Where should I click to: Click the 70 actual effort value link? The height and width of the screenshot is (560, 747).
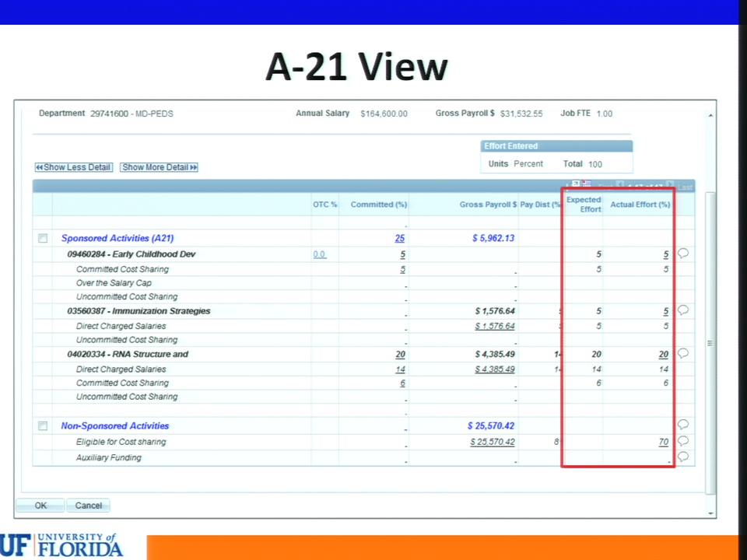664,442
